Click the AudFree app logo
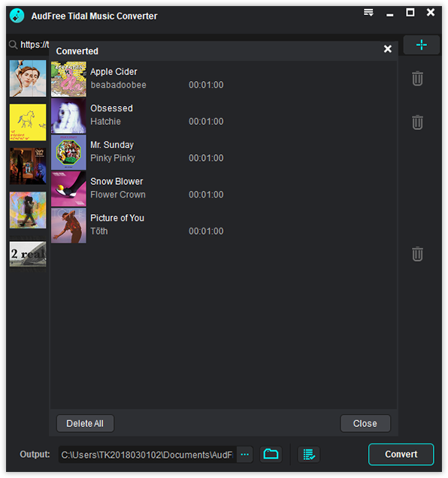Screen dimensions: 448x478 click(17, 16)
